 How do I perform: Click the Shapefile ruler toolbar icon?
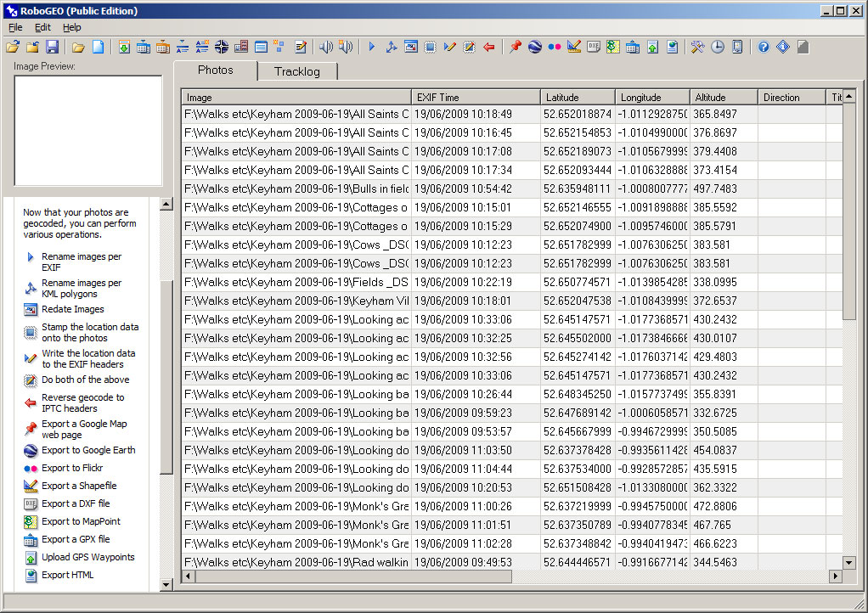pyautogui.click(x=574, y=47)
